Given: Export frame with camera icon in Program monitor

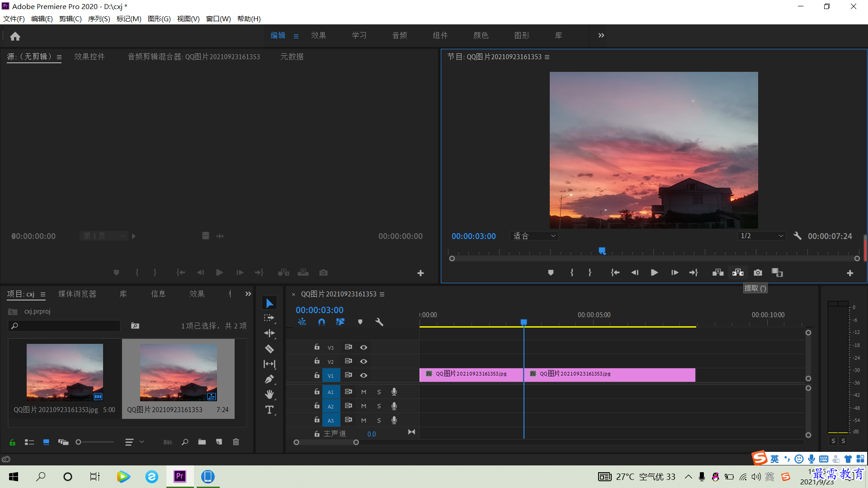Looking at the screenshot, I should (758, 272).
